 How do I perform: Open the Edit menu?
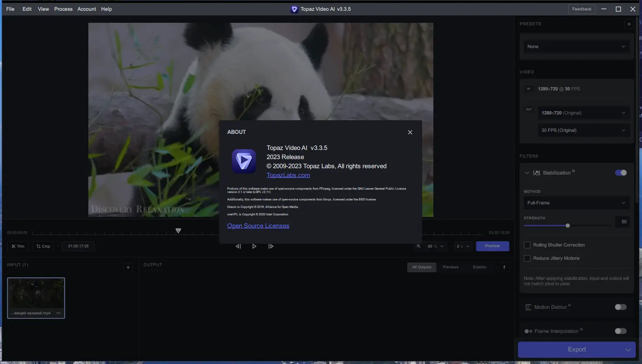[27, 9]
